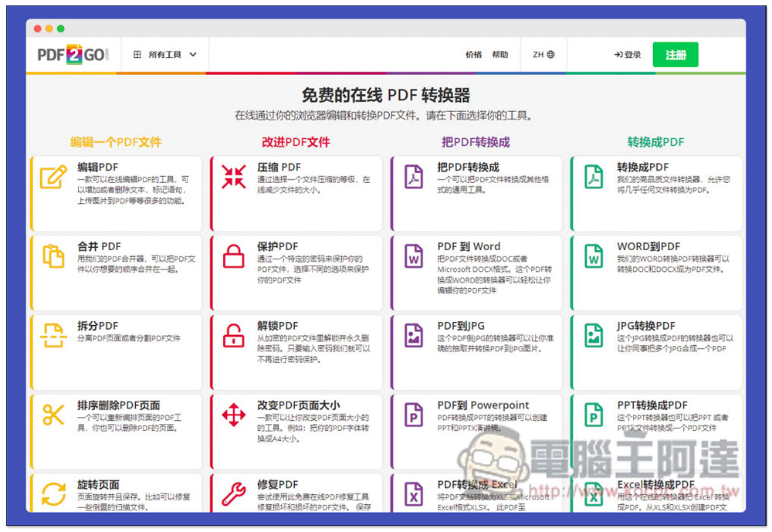
Task: Click the 拆分PDF split icon
Action: point(53,335)
